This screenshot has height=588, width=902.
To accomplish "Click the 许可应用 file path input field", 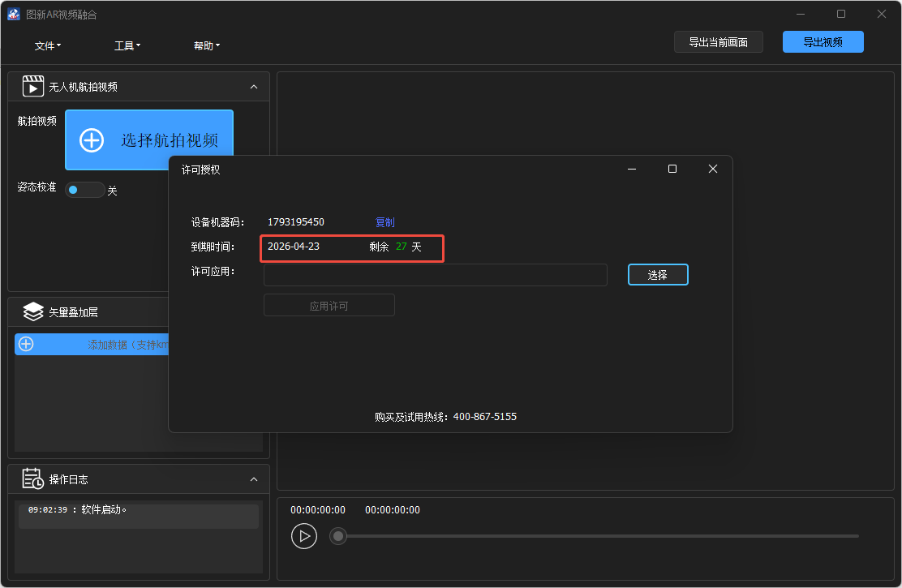I will 435,275.
